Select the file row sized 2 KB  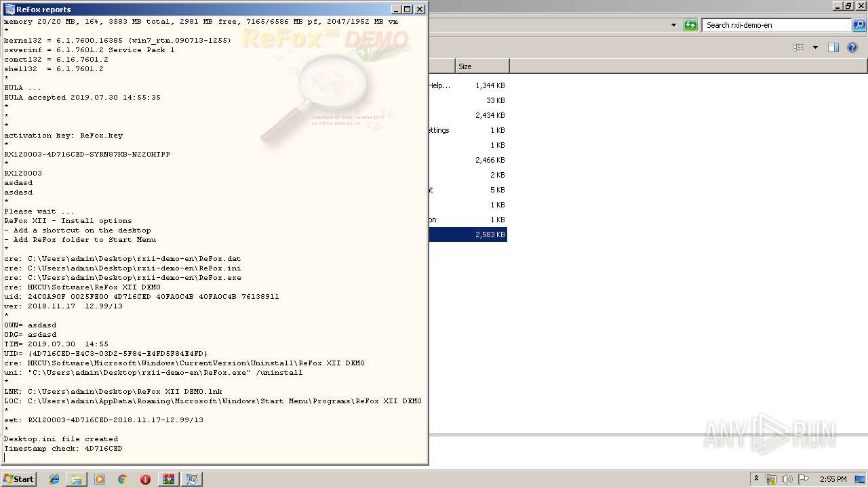tap(468, 175)
